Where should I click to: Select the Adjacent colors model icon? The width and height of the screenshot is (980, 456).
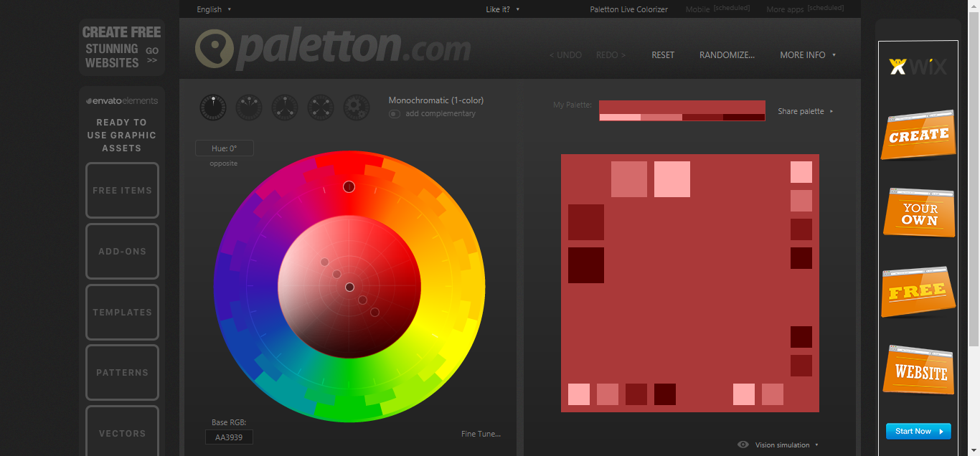(249, 108)
